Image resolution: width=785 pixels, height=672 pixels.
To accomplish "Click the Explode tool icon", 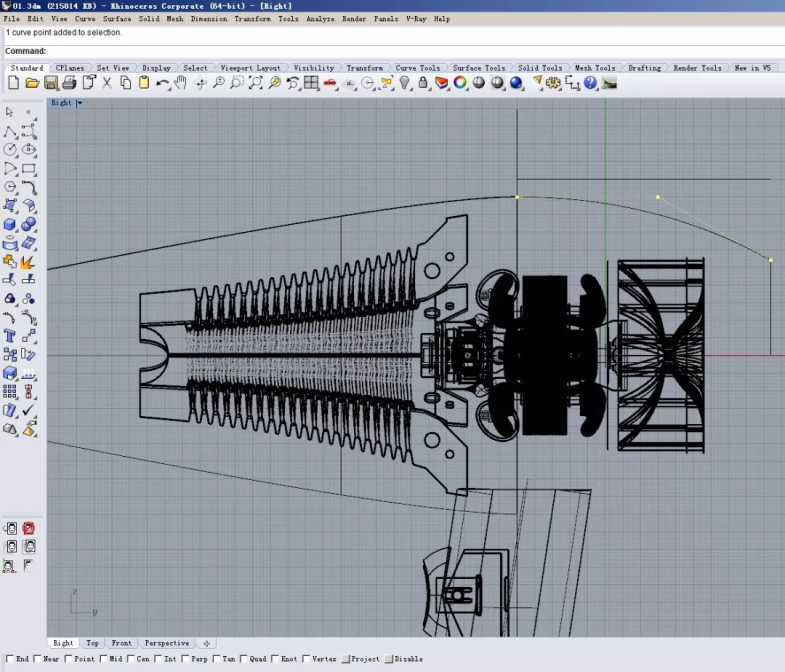I will click(28, 263).
